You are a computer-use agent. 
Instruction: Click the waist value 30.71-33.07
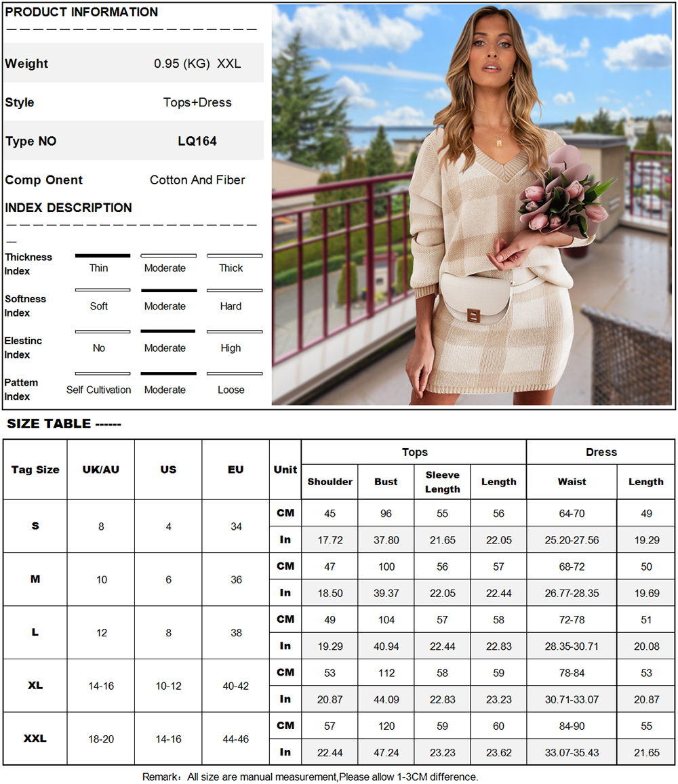coord(572,699)
